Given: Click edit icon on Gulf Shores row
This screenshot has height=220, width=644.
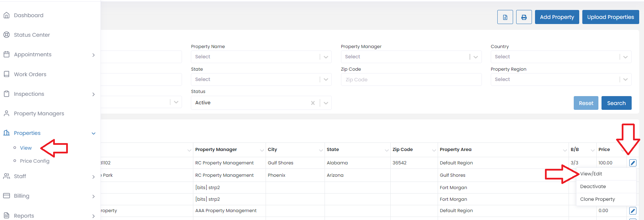Looking at the screenshot, I should [633, 163].
